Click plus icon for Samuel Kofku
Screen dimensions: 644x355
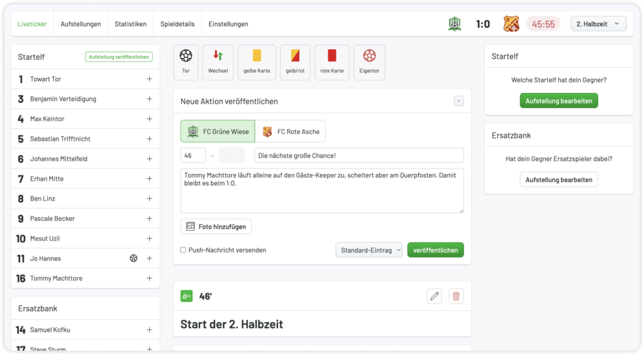click(x=150, y=330)
